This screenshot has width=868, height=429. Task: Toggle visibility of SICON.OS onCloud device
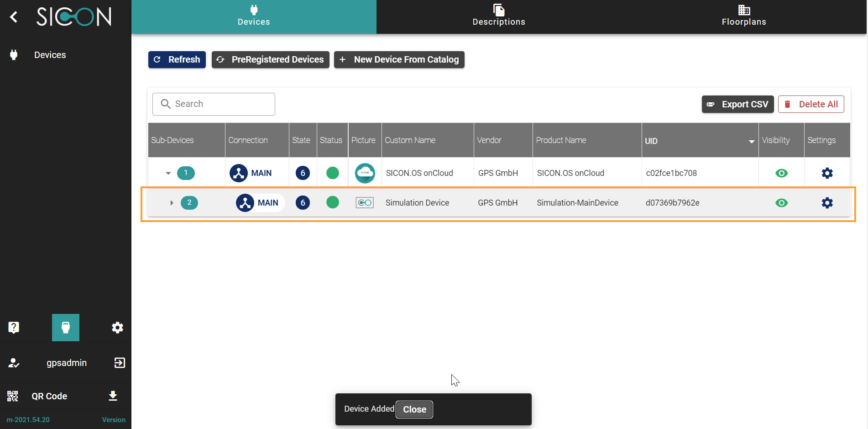coord(781,173)
